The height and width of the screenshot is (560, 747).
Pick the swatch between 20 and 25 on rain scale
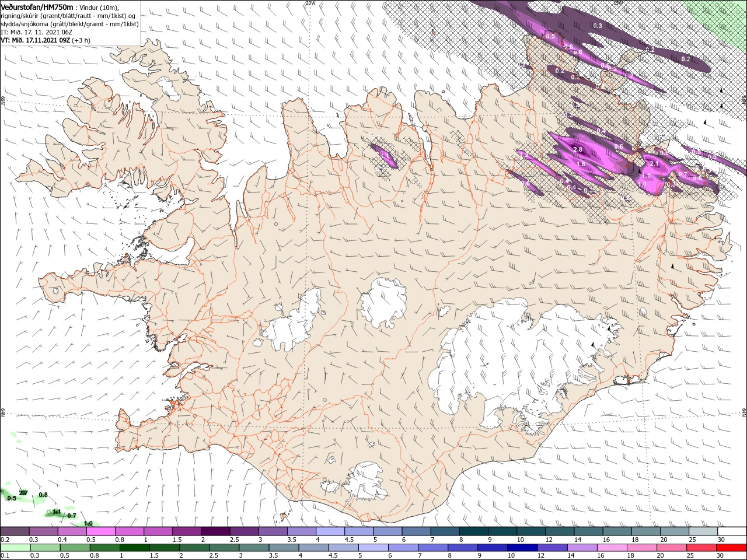(671, 548)
